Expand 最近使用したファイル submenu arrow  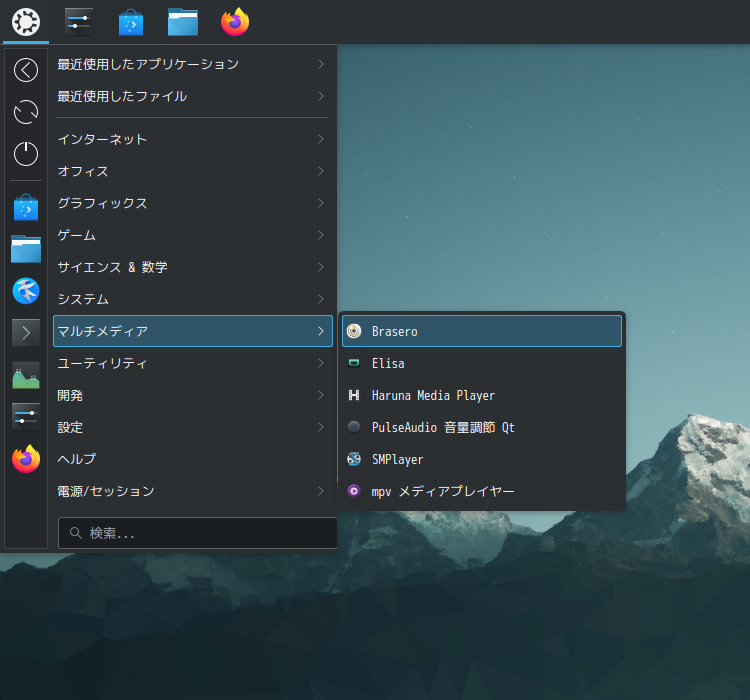(x=321, y=96)
